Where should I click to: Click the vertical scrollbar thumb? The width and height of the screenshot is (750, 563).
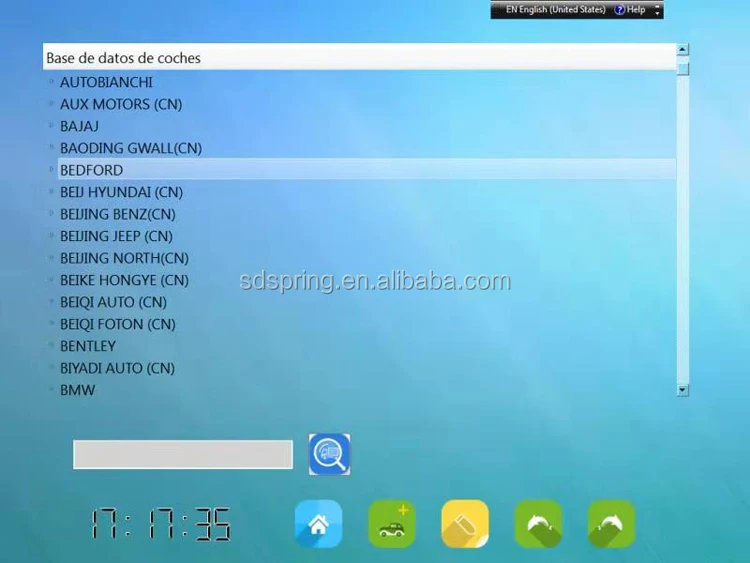pyautogui.click(x=683, y=68)
